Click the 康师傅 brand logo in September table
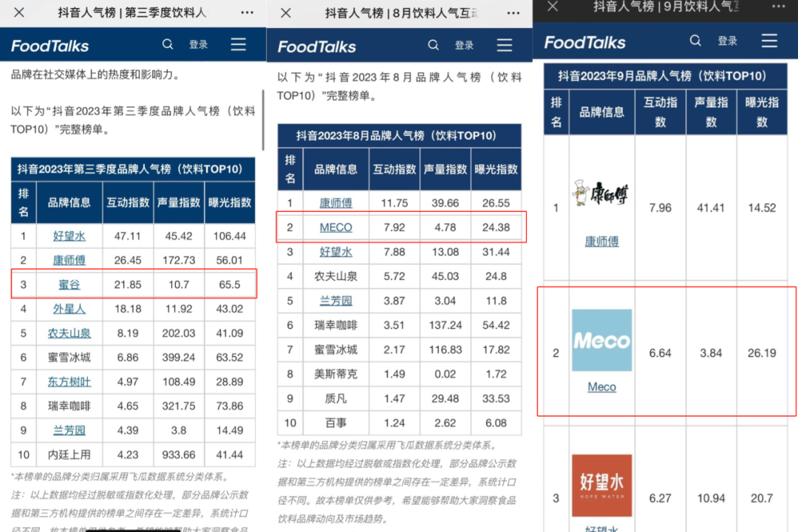Viewport: 798px width, 532px height. (601, 194)
